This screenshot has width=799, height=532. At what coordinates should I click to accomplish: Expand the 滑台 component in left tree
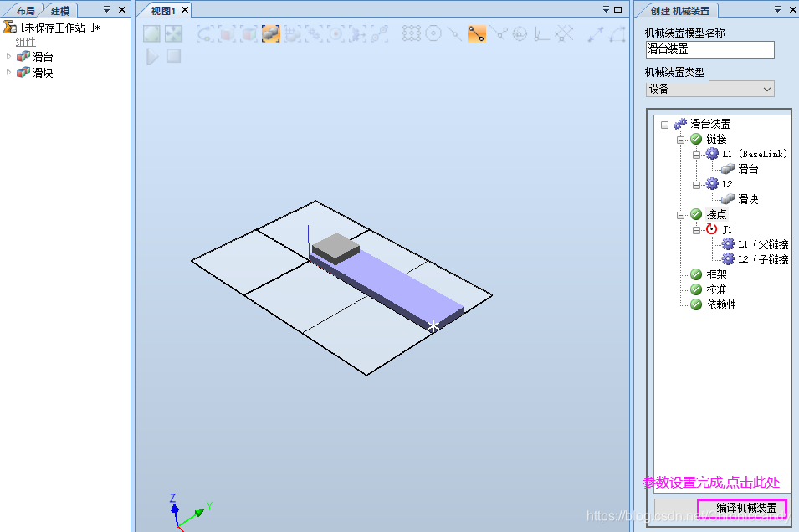8,57
